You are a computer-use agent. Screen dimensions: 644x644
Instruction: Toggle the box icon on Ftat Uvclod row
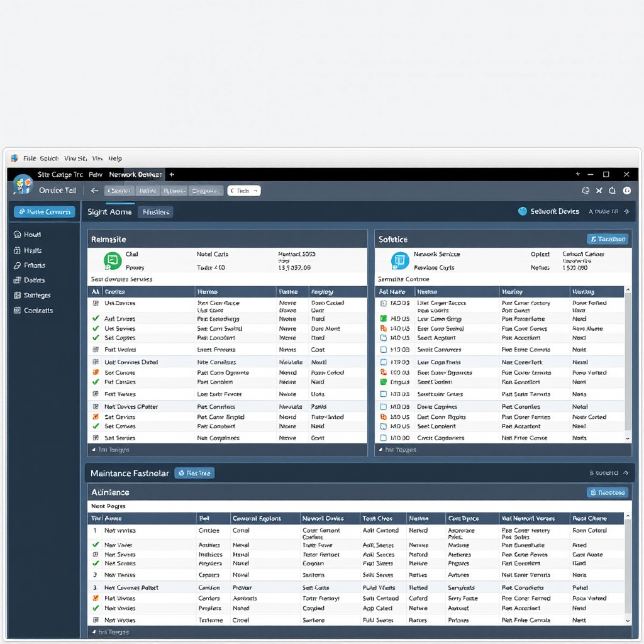96,350
